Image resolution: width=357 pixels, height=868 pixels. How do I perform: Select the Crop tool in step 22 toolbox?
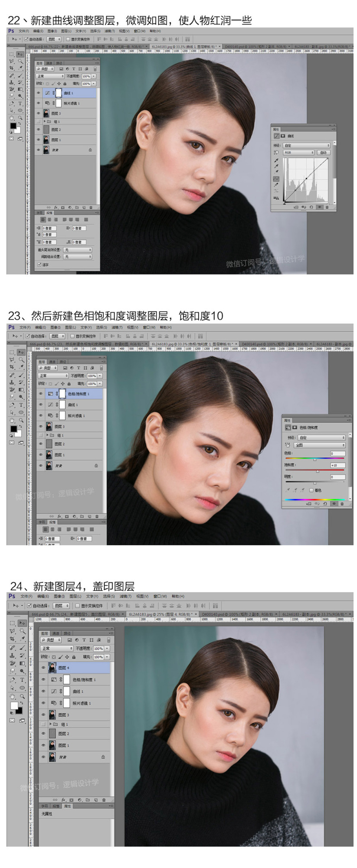pyautogui.click(x=12, y=69)
